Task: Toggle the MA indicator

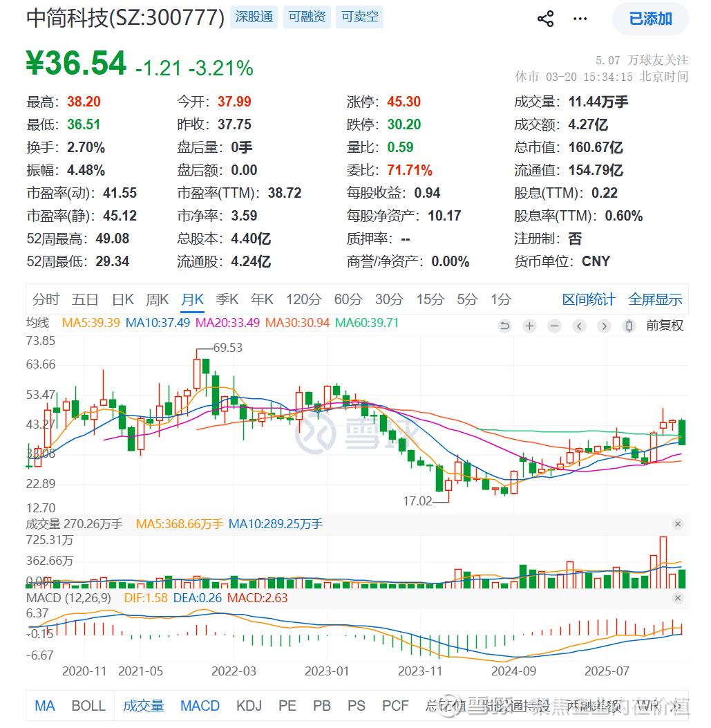Action: point(44,706)
